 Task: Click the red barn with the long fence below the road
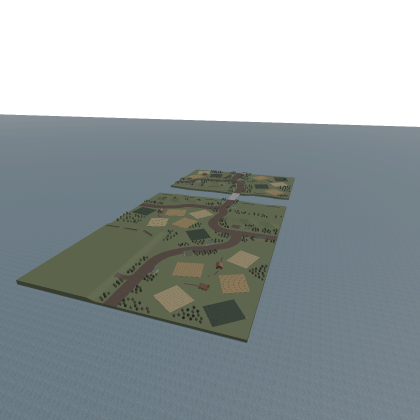coord(204,287)
